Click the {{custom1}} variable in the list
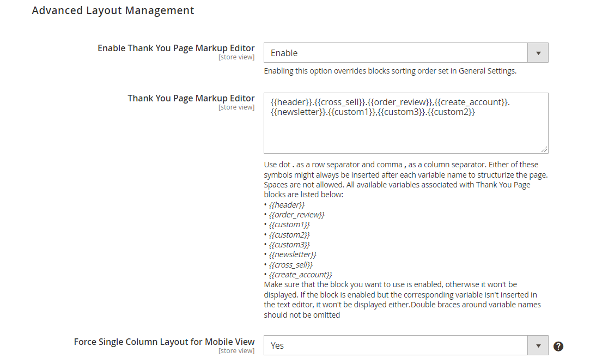The image size is (590, 364). [289, 225]
